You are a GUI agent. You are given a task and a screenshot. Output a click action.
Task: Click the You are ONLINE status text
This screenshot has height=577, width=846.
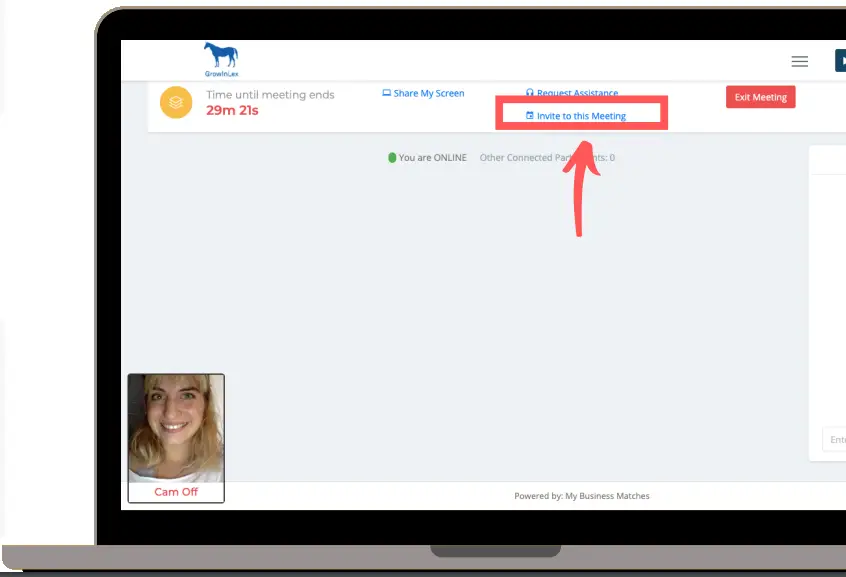point(433,158)
